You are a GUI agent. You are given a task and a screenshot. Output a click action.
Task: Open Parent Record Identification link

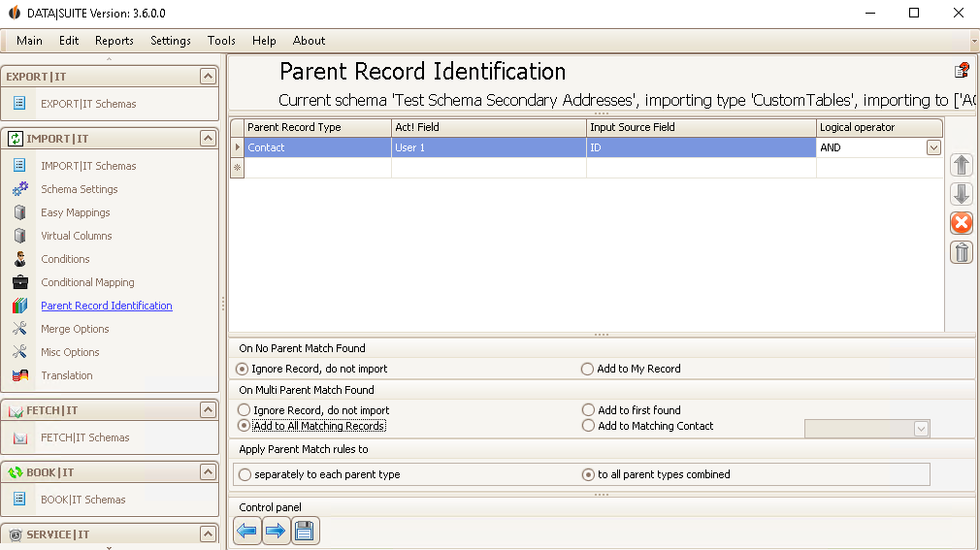point(107,306)
